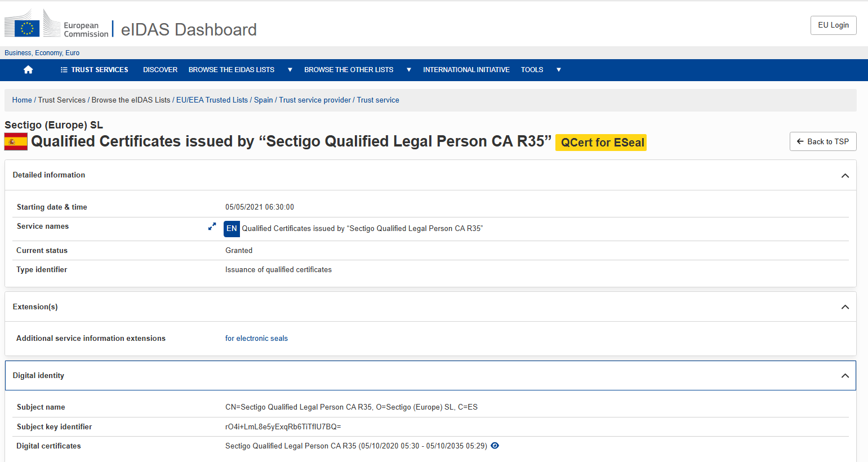
Task: Open the Spain breadcrumb link
Action: point(264,100)
